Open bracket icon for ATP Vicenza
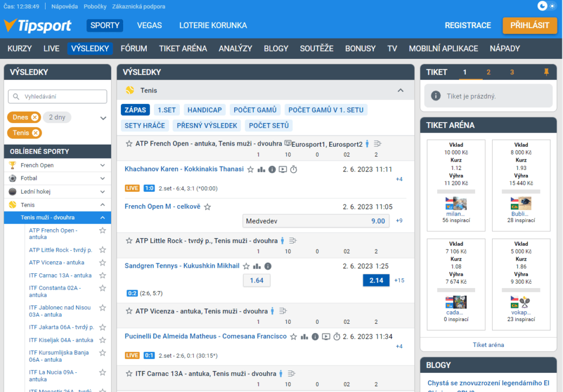Screen dimensions: 563x392 click(x=283, y=311)
